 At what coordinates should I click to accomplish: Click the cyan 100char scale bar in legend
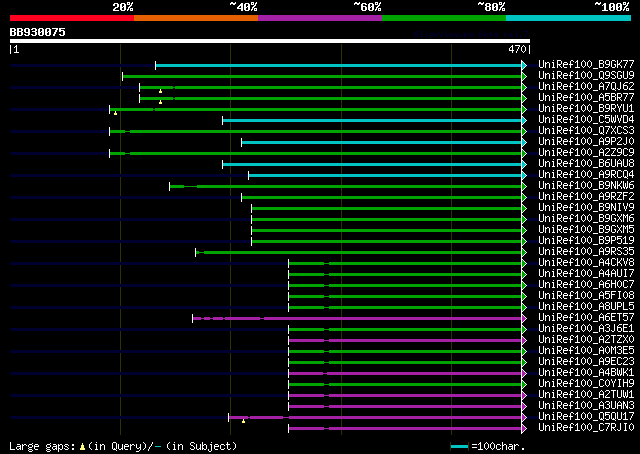[x=460, y=447]
